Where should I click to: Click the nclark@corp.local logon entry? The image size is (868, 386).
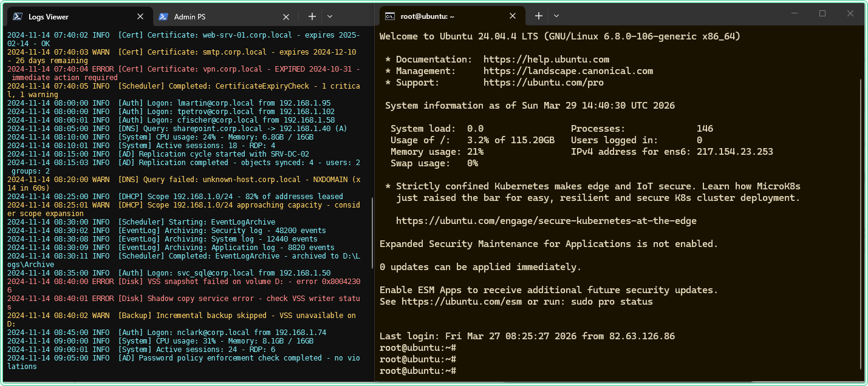(166, 333)
